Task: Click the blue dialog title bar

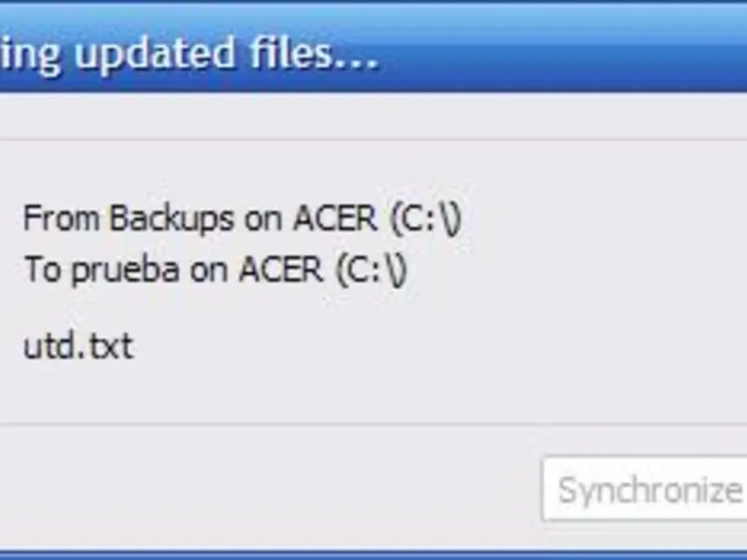Action: (560, 53)
